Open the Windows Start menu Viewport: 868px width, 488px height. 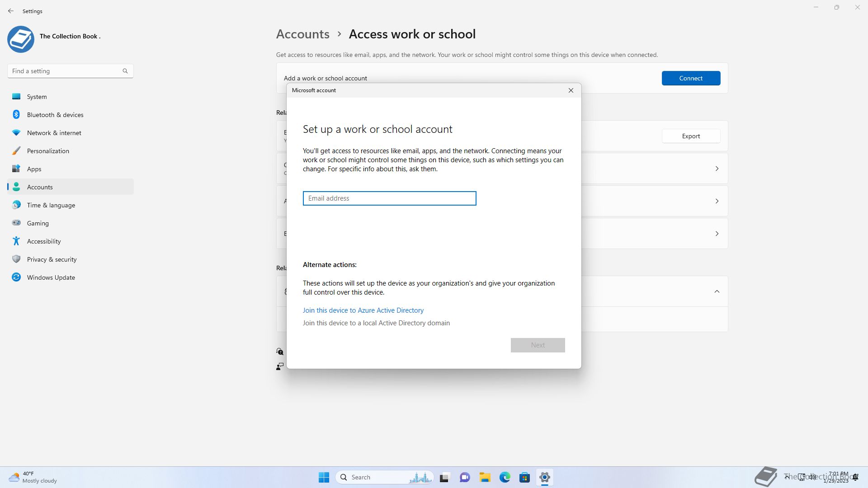[324, 477]
